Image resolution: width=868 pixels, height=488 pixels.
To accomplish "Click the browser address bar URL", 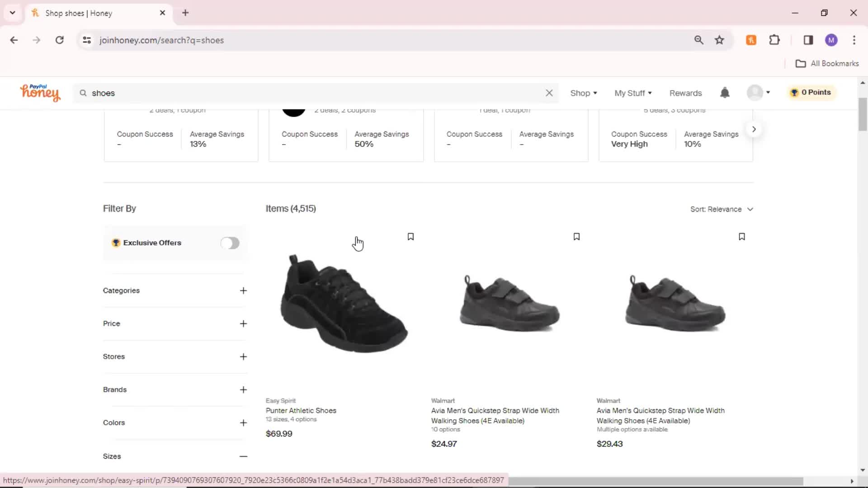I will tap(161, 40).
